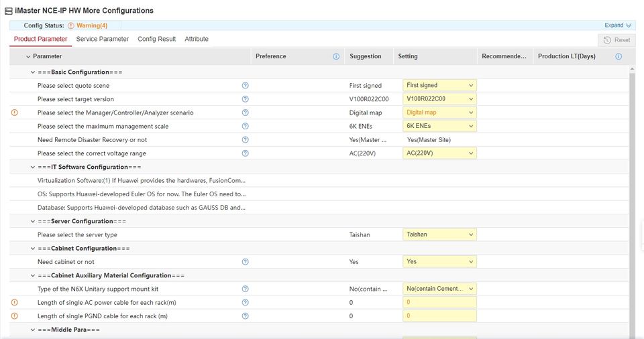Viewport: 644px width, 339px height.
Task: Collapse the Cabinet Auxiliary Material Configuration section
Action: [32, 275]
